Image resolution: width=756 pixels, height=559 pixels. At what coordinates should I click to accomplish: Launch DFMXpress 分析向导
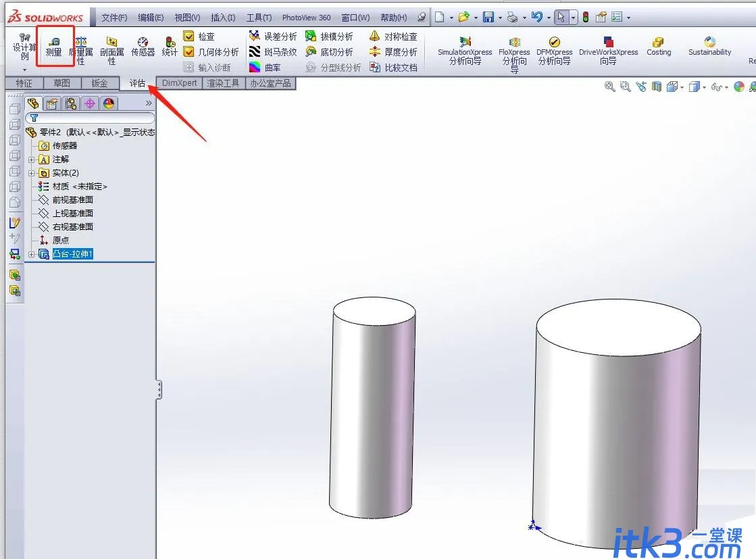pyautogui.click(x=555, y=51)
